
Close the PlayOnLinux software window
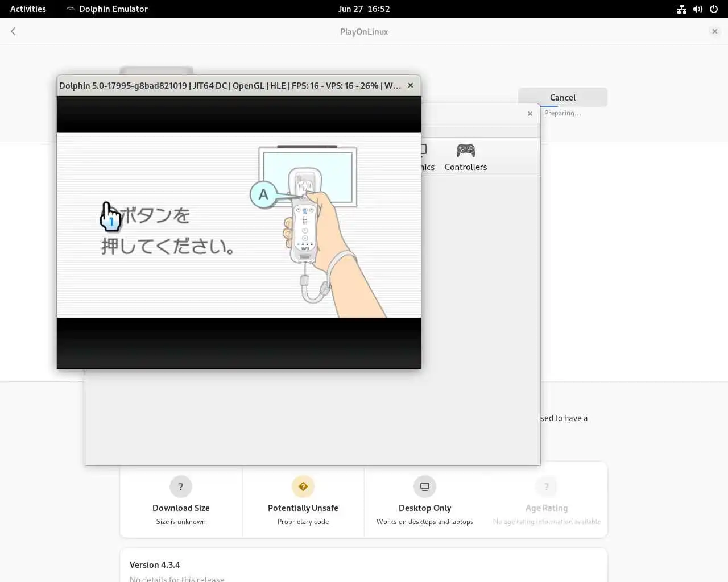point(715,31)
